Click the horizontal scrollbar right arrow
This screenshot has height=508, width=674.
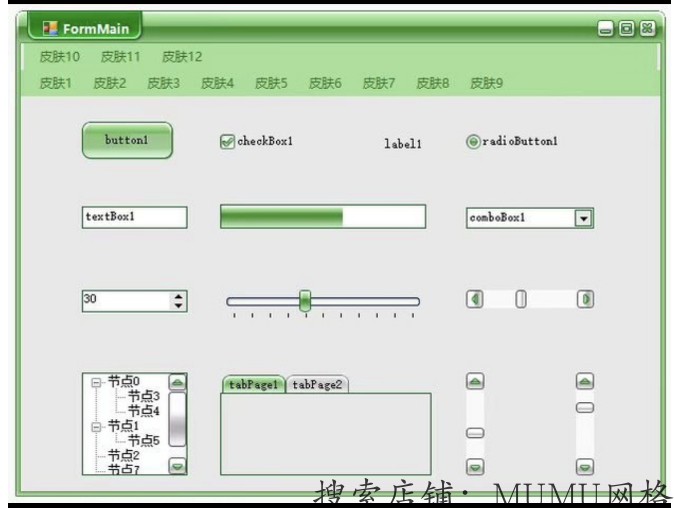(585, 299)
